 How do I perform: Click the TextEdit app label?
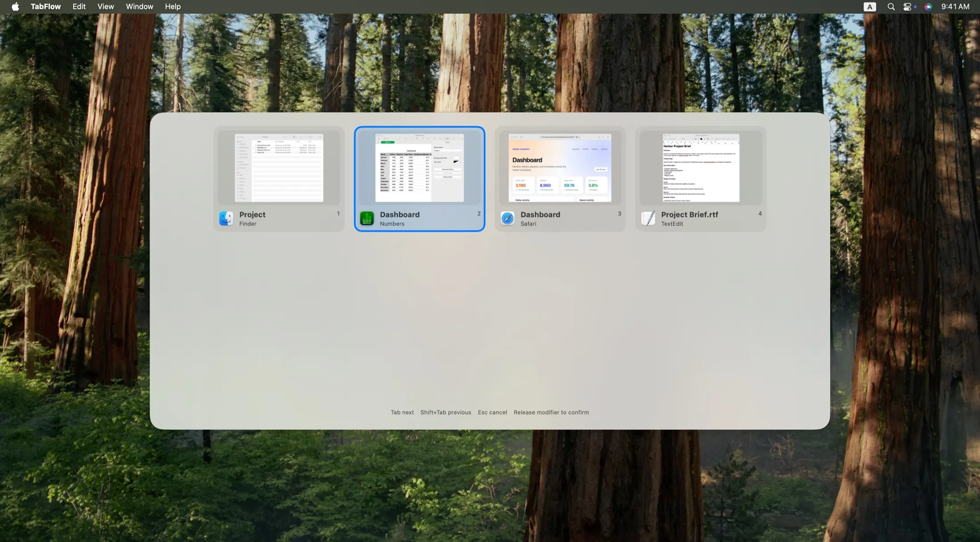click(x=672, y=224)
